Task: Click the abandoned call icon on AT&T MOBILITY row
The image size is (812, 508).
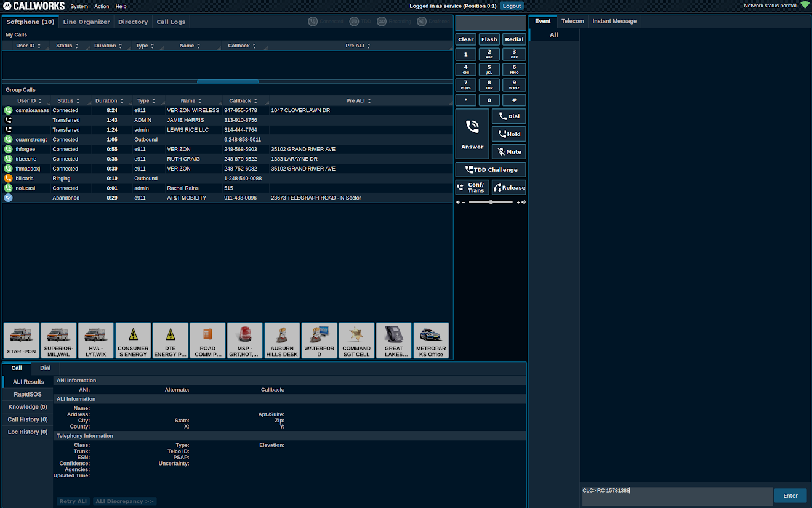Action: 8,198
